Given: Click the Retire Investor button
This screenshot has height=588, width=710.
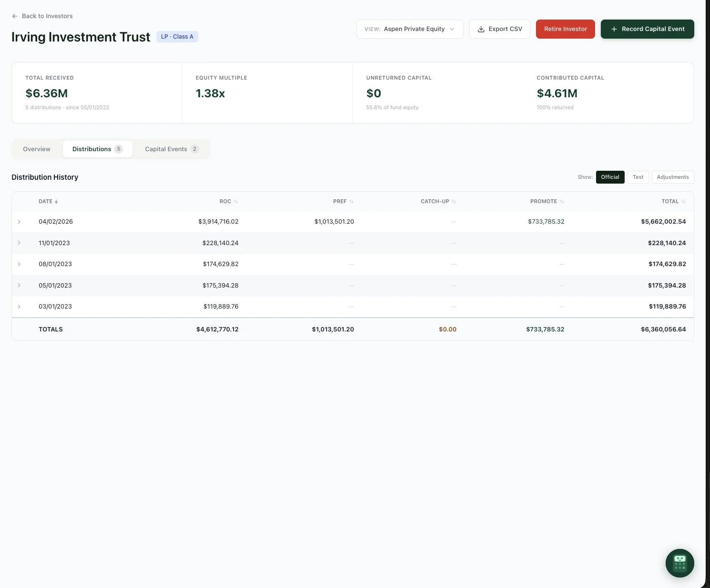Looking at the screenshot, I should pyautogui.click(x=565, y=29).
